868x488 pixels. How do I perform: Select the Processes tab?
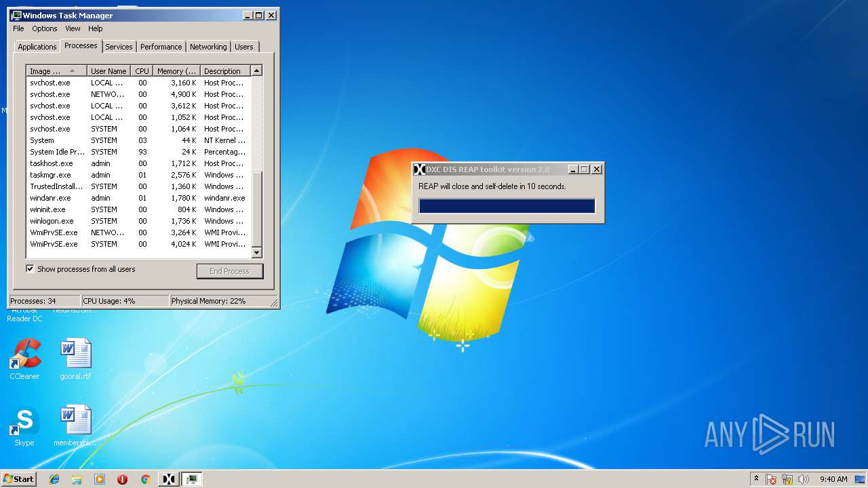(81, 45)
